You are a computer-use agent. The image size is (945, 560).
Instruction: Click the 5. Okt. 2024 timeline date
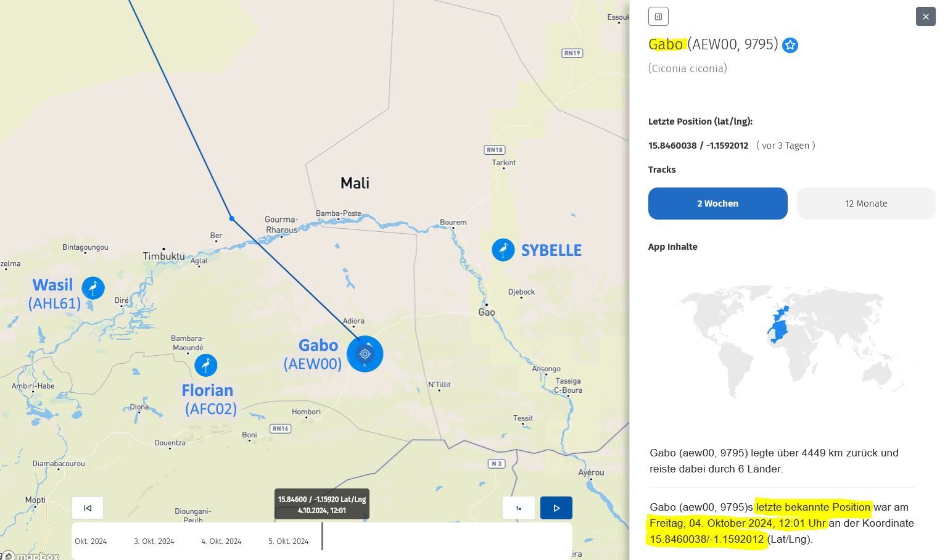point(289,541)
